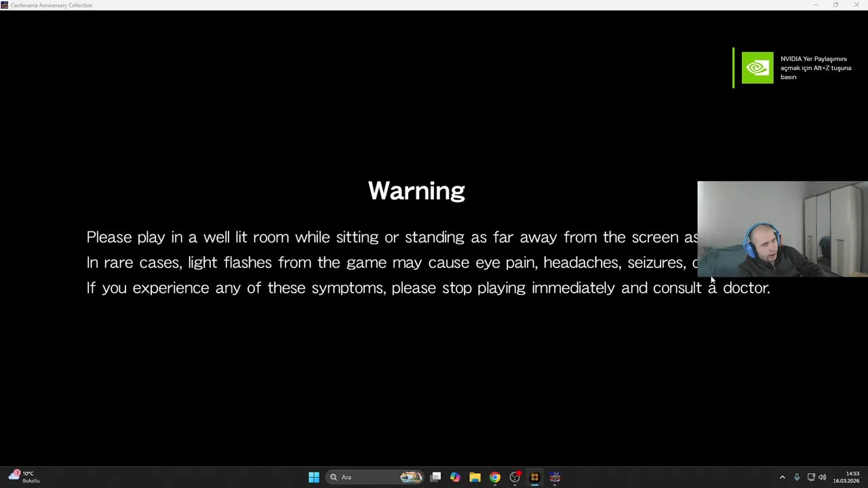Restore down the Castlevania window
The width and height of the screenshot is (868, 488).
click(835, 5)
